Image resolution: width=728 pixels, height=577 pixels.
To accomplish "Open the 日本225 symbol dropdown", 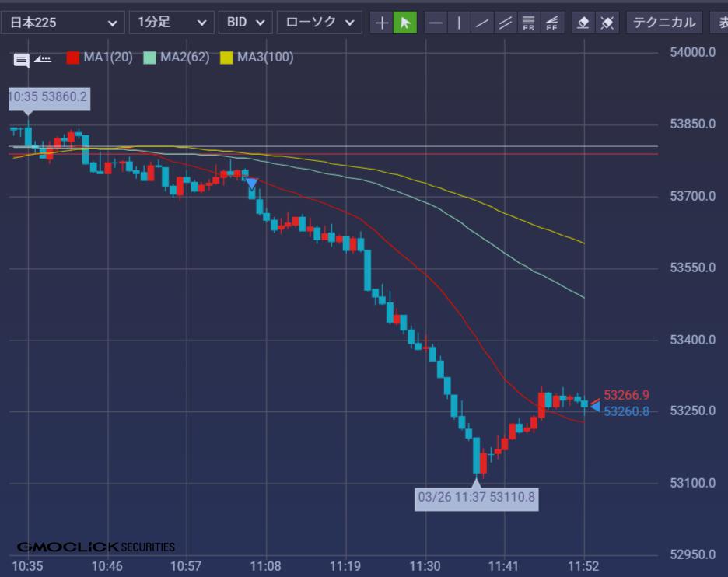I will pos(62,23).
